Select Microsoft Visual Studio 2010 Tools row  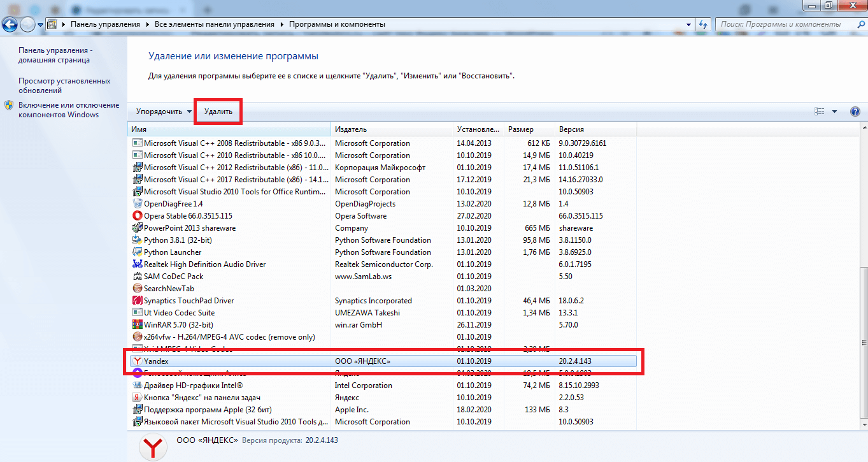pyautogui.click(x=383, y=192)
